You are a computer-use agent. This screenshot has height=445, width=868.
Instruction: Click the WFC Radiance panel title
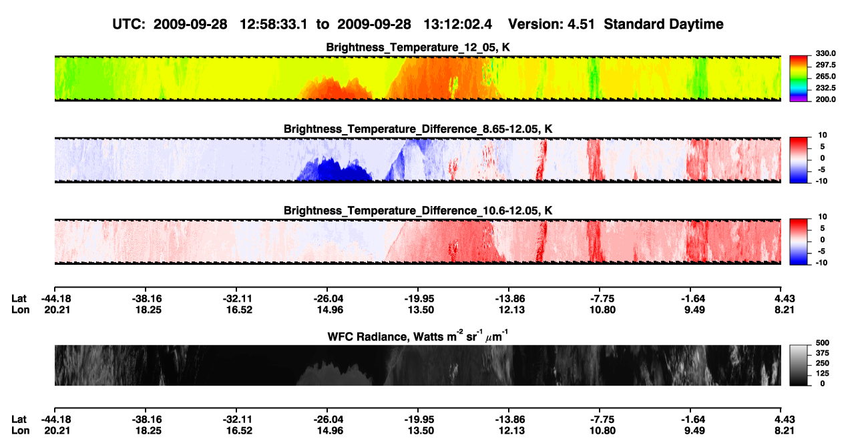click(x=417, y=336)
